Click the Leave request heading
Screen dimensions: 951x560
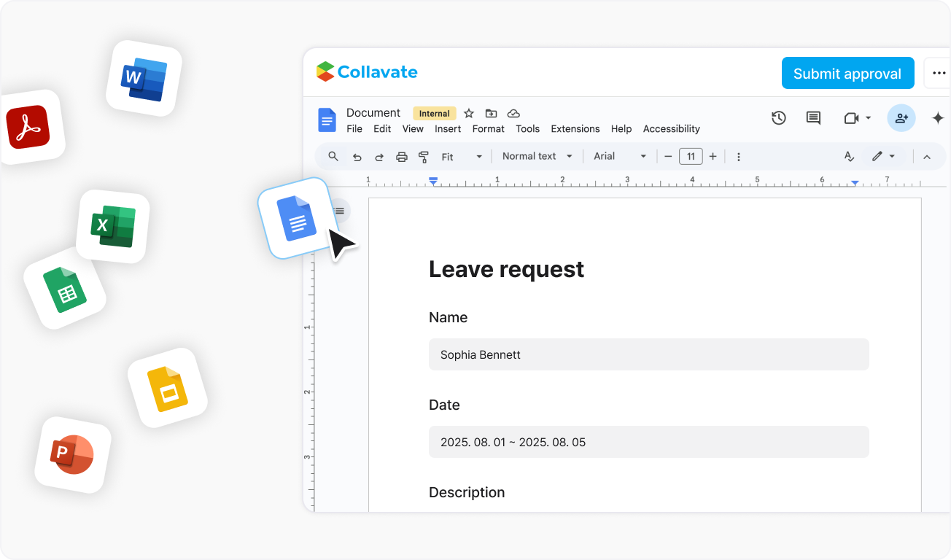tap(506, 270)
